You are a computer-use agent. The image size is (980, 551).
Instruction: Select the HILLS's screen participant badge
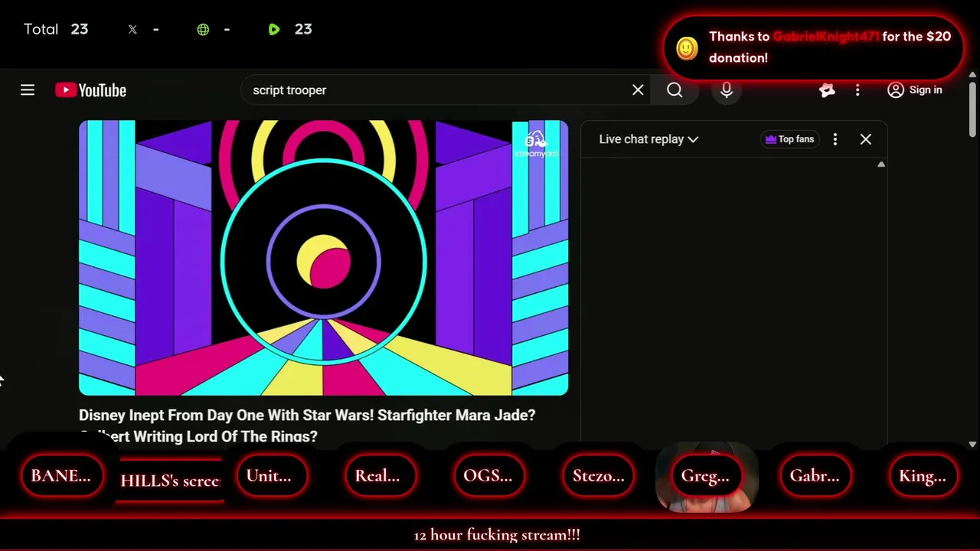(x=170, y=481)
